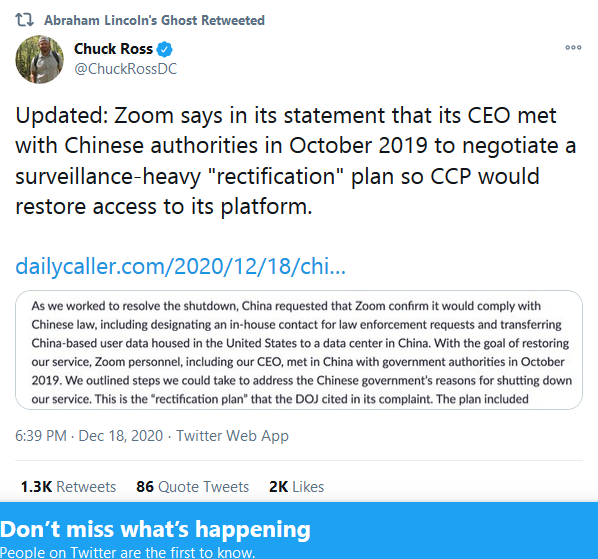
Task: Click the 6:39 PM Dec 18, 2020 timestamp
Action: coord(89,435)
